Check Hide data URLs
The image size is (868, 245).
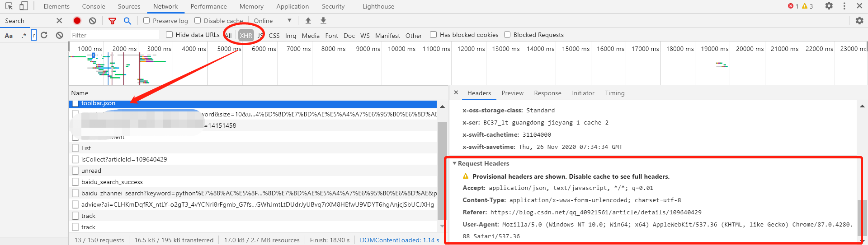(x=170, y=34)
